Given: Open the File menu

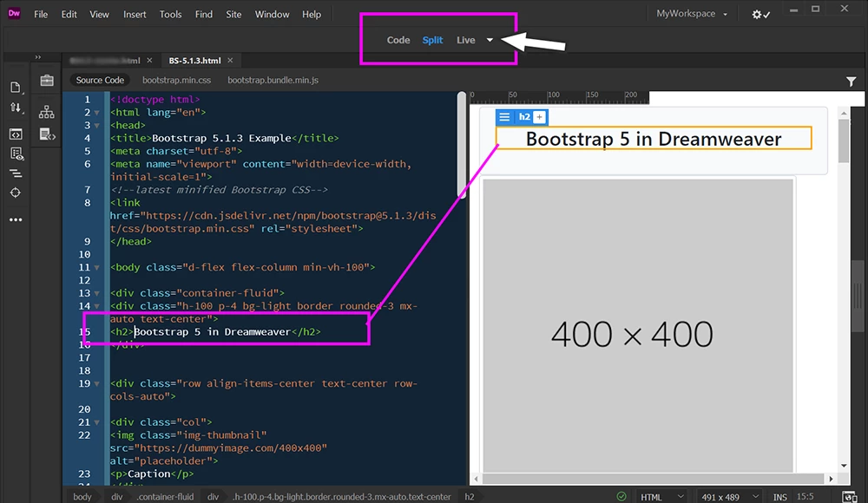Looking at the screenshot, I should click(x=41, y=15).
